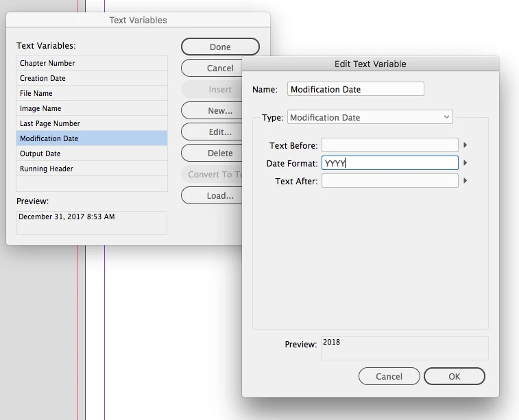
Task: Click the Convert To Text button
Action: coord(212,174)
